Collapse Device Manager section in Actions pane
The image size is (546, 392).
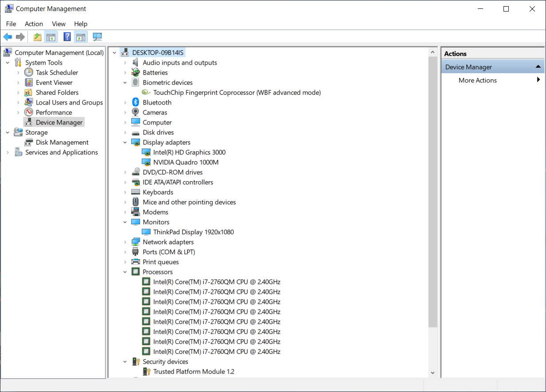538,67
